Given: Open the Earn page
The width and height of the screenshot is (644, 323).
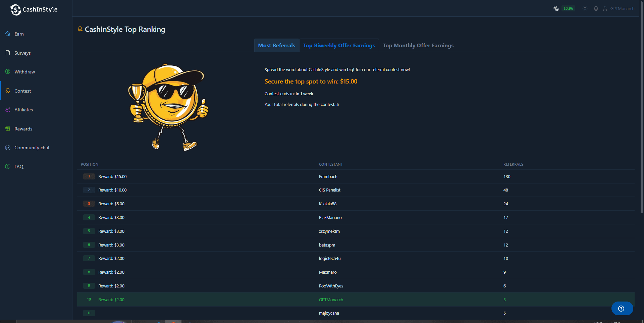Looking at the screenshot, I should pyautogui.click(x=19, y=34).
